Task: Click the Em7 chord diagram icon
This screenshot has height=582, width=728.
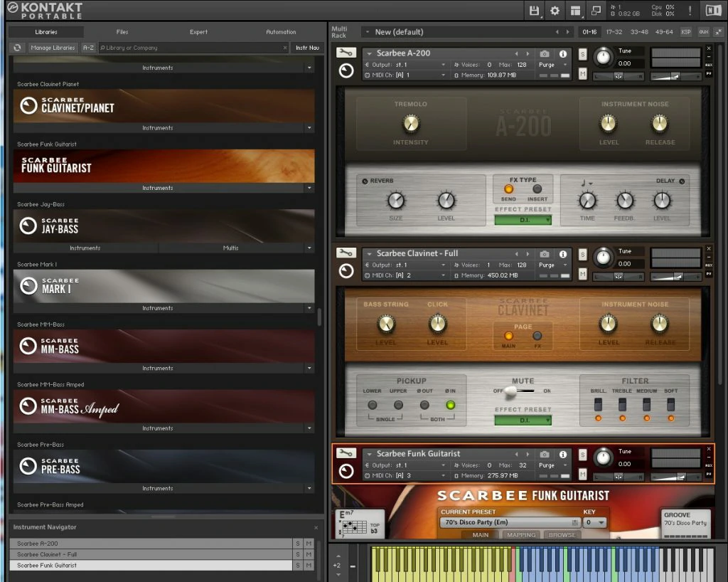Action: (x=360, y=524)
